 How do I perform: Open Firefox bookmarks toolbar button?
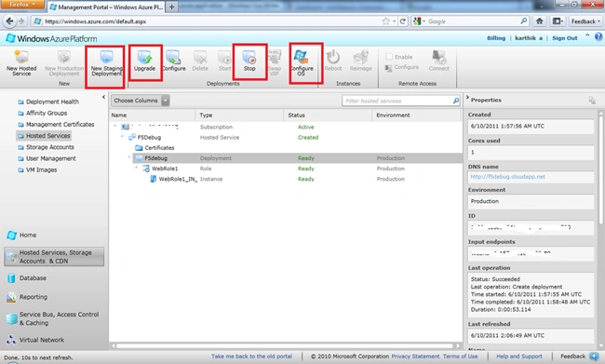click(x=558, y=21)
